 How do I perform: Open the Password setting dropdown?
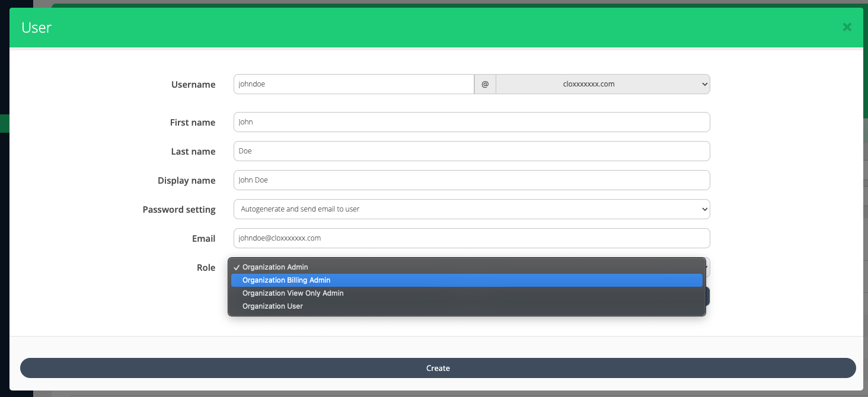[471, 209]
